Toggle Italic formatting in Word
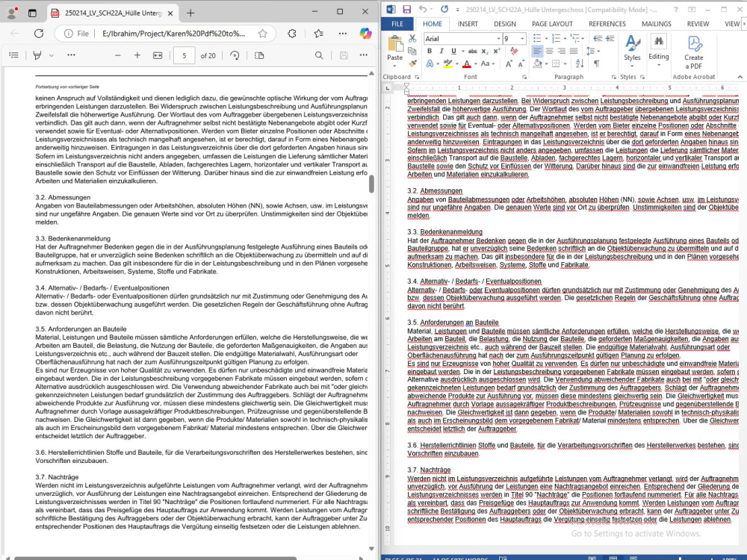The height and width of the screenshot is (560, 747). pos(441,51)
